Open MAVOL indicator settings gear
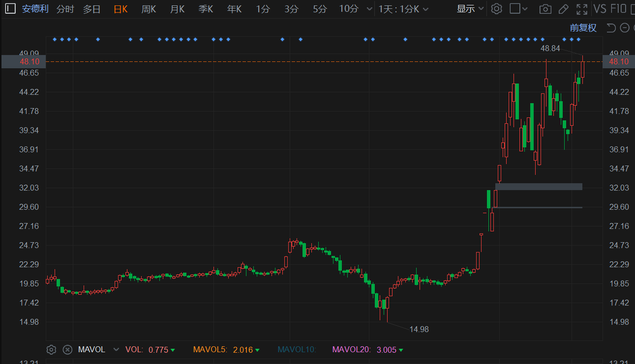 click(x=51, y=350)
